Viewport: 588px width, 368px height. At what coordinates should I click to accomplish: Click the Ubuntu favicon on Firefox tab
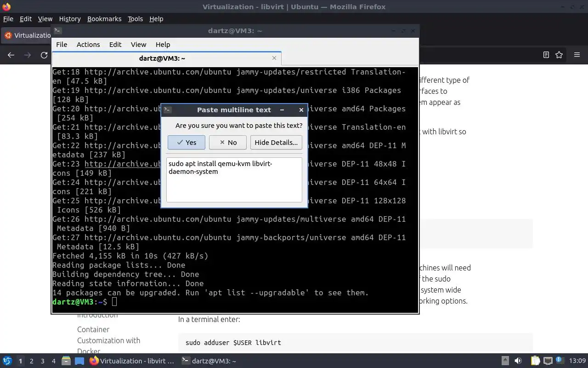tap(8, 35)
